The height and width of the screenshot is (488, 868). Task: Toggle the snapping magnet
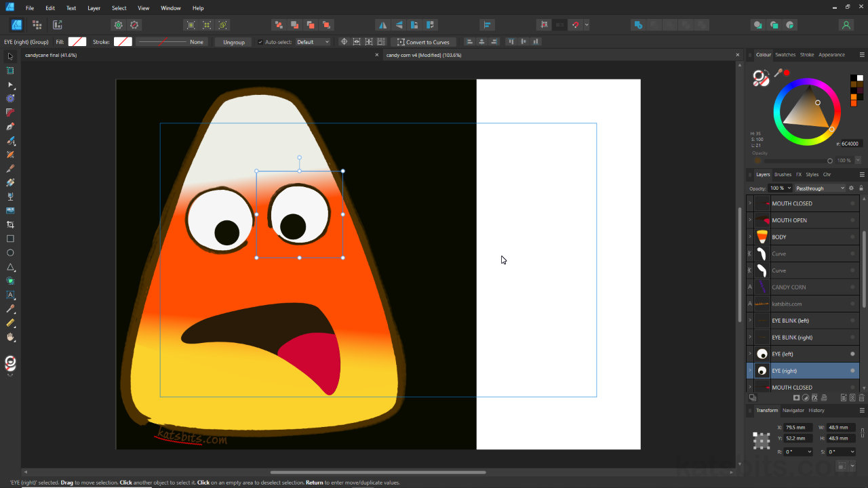click(x=576, y=25)
